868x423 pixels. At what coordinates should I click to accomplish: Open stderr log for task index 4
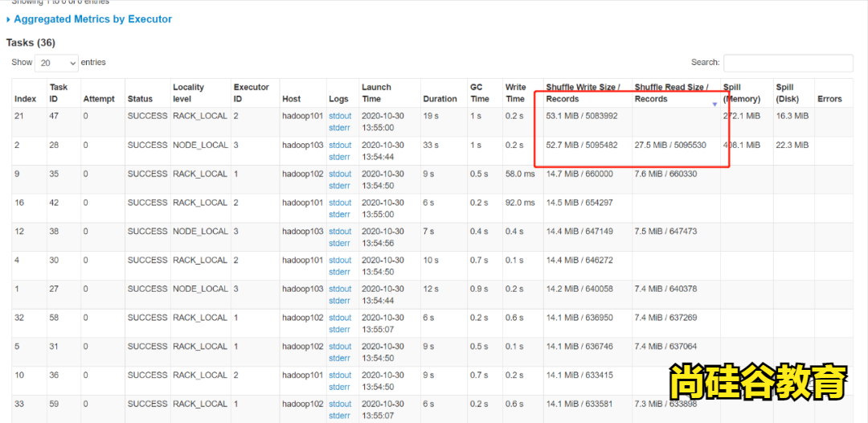[340, 272]
